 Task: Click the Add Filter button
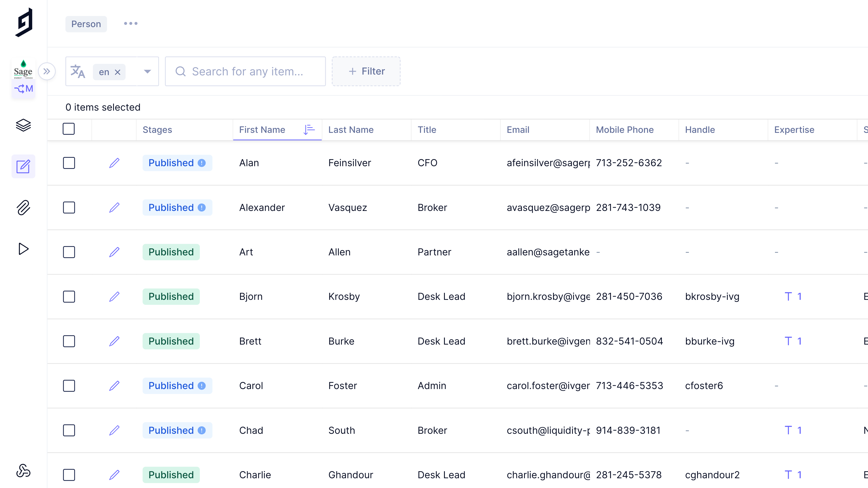pyautogui.click(x=366, y=71)
